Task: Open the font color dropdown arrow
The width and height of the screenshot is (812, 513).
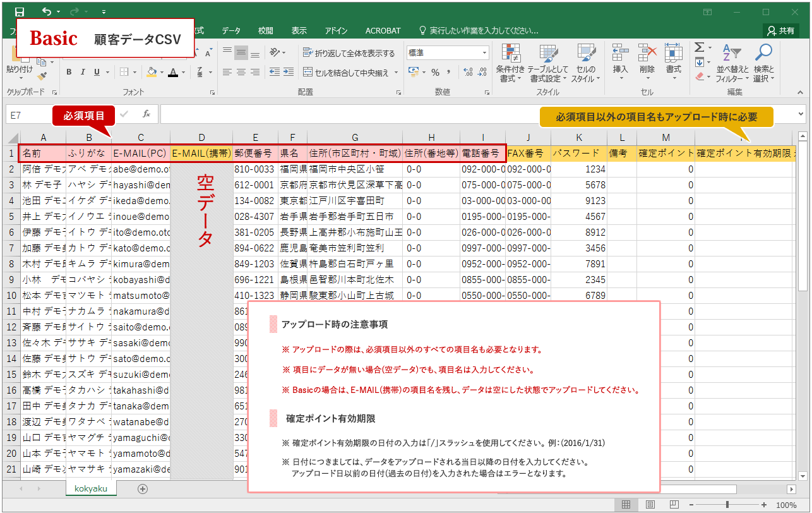Action: 183,72
